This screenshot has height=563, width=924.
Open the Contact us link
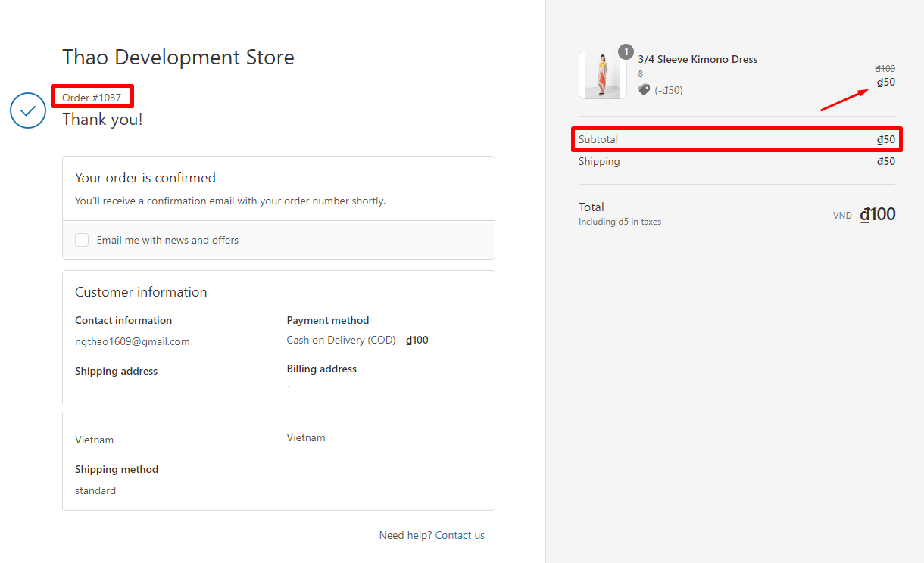tap(460, 535)
